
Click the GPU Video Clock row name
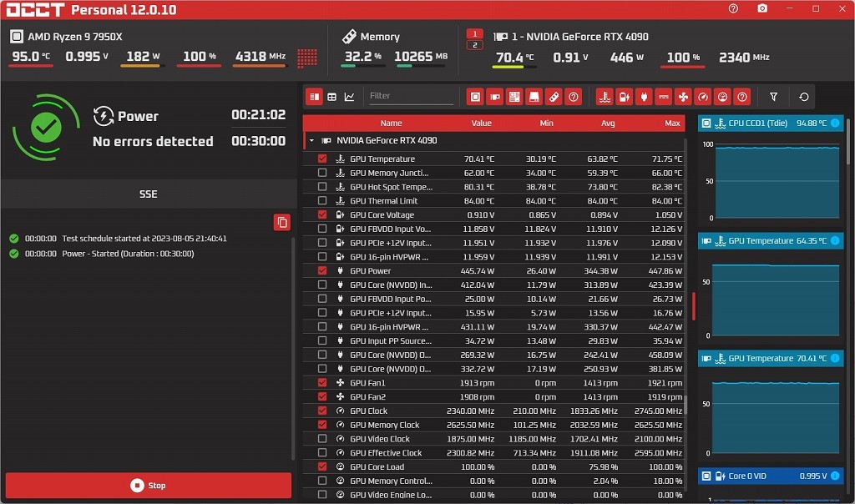380,439
